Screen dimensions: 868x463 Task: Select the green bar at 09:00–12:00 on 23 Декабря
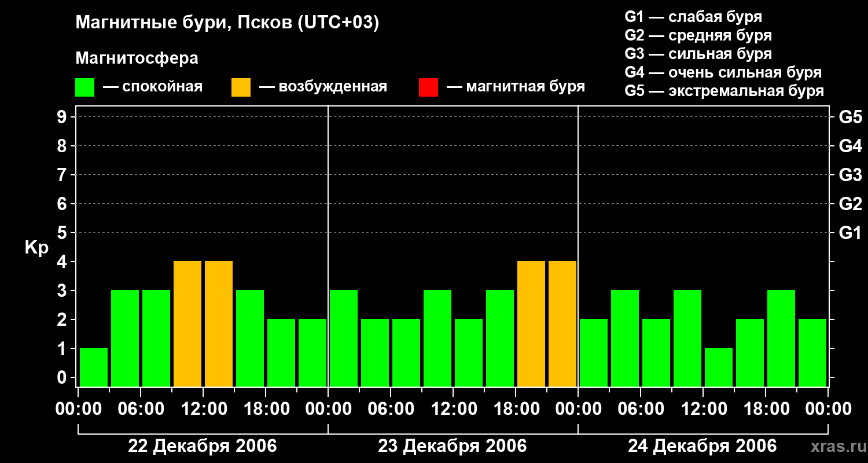coord(437,338)
